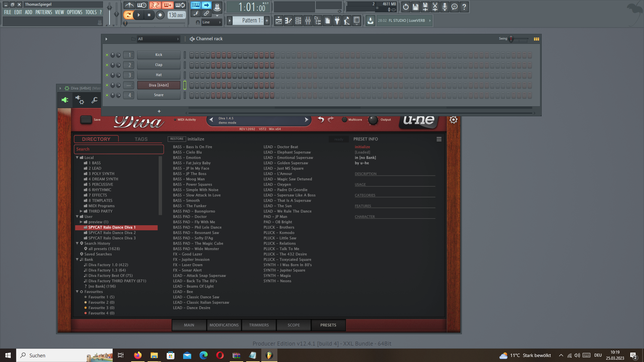Open the Plugin picker plug icon

[x=337, y=21]
